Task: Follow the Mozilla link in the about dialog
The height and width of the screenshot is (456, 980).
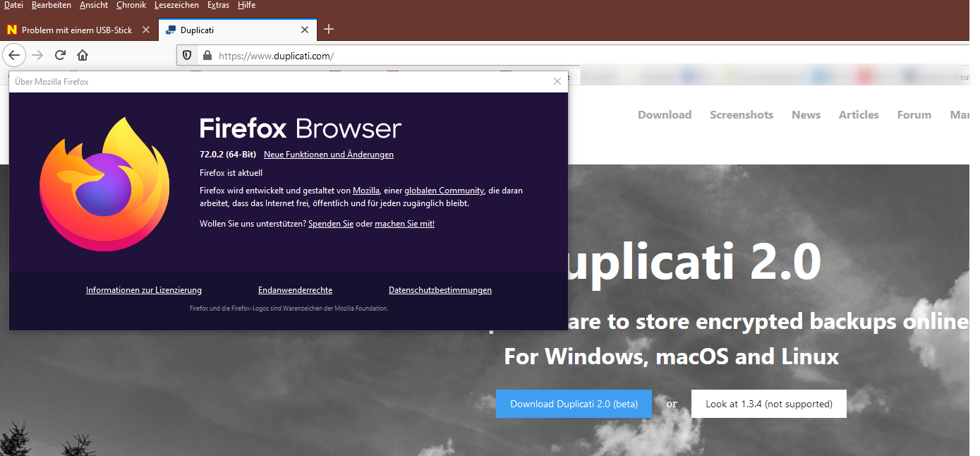Action: 366,191
